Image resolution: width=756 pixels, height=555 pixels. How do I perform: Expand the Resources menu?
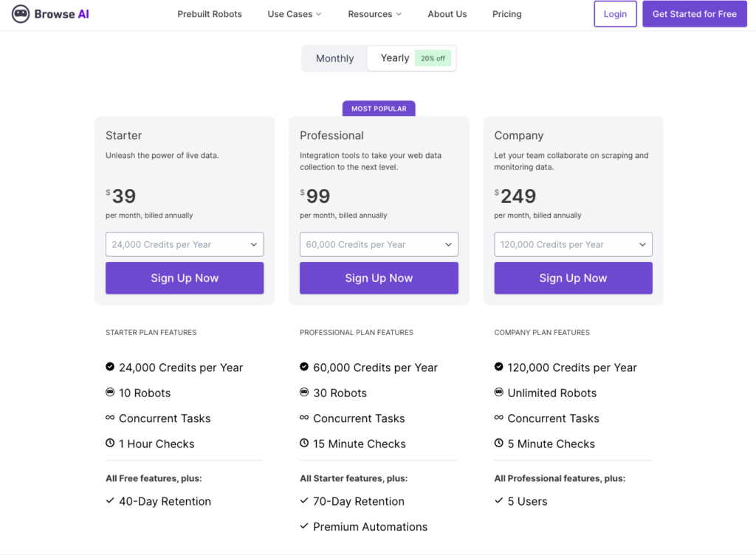coord(374,14)
